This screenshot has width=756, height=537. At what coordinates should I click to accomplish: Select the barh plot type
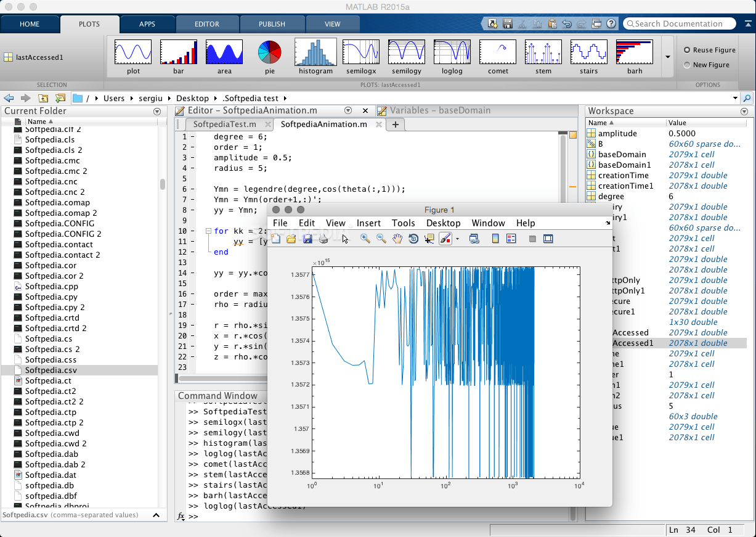pyautogui.click(x=635, y=57)
